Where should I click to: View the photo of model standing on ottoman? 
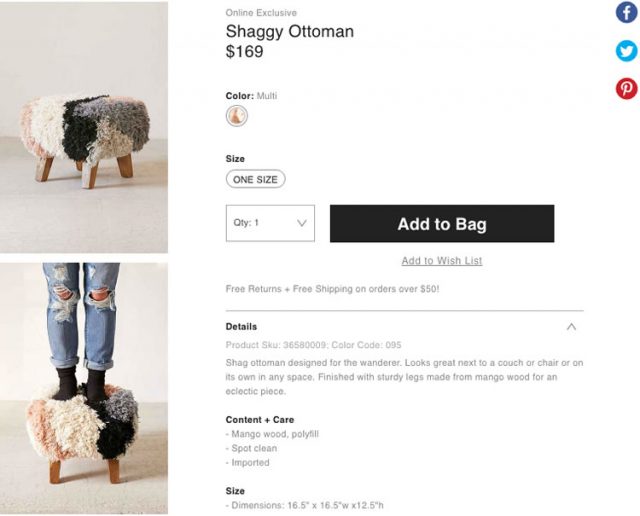[84, 388]
